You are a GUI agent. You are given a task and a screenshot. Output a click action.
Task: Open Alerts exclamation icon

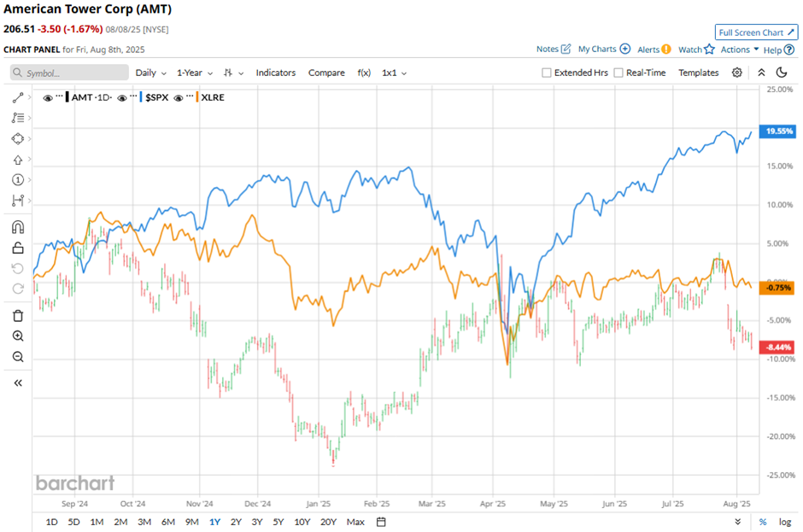point(665,50)
